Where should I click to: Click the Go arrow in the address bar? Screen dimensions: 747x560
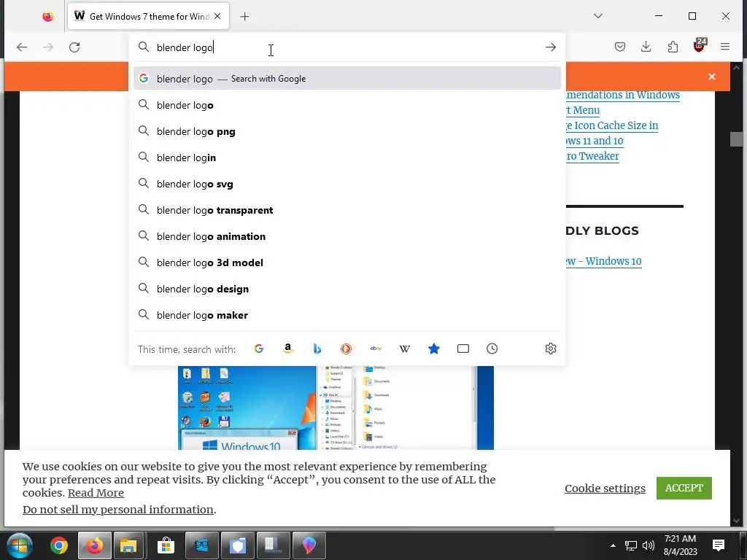click(550, 47)
